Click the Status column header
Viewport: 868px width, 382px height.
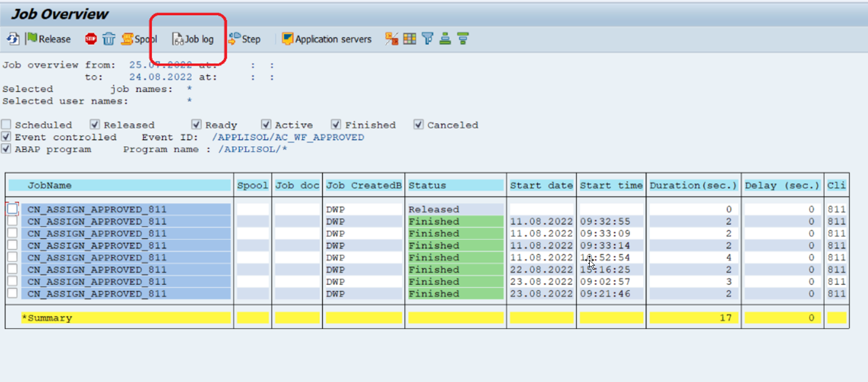point(456,185)
